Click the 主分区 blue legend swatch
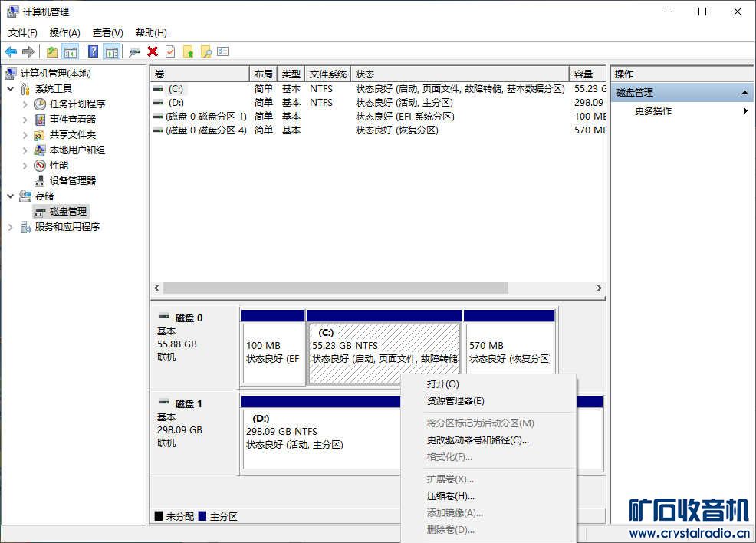 202,516
